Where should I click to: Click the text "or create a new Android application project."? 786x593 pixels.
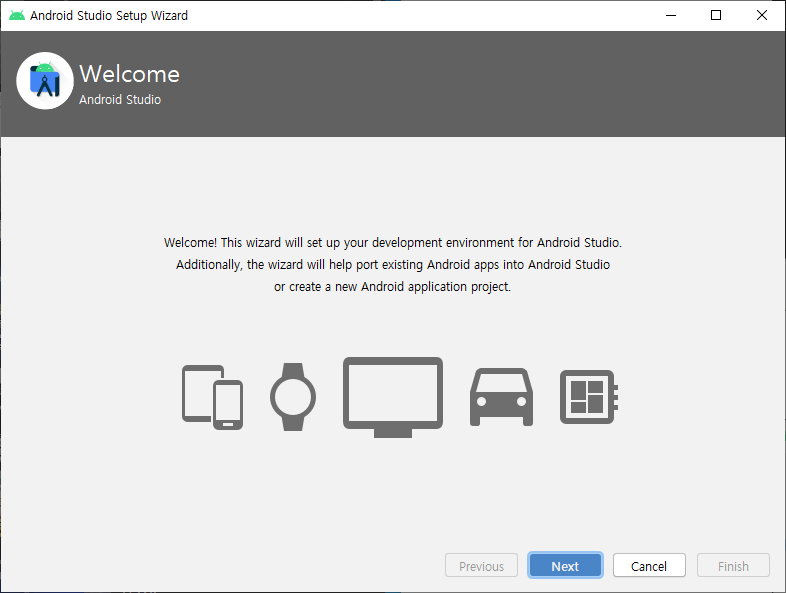(x=392, y=287)
